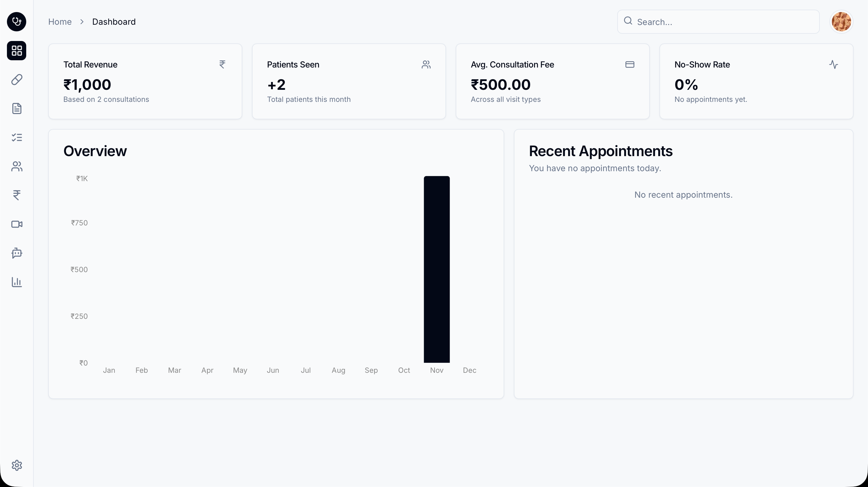Open the document records icon in sidebar
Screen dimensions: 868x487
(x=17, y=108)
